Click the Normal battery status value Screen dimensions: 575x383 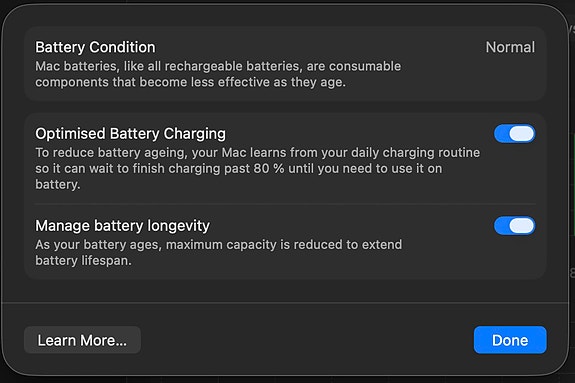pos(510,47)
